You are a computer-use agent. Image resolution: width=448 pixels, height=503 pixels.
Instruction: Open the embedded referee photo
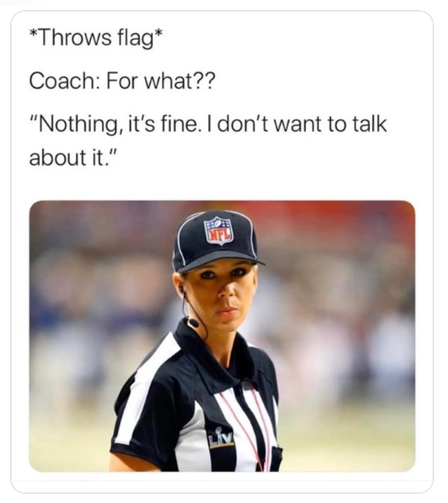coord(222,336)
